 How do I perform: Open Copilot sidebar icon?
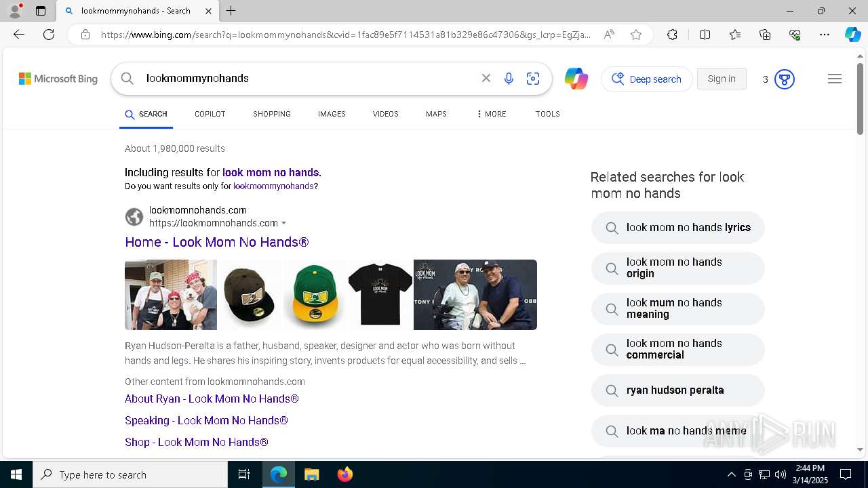852,35
